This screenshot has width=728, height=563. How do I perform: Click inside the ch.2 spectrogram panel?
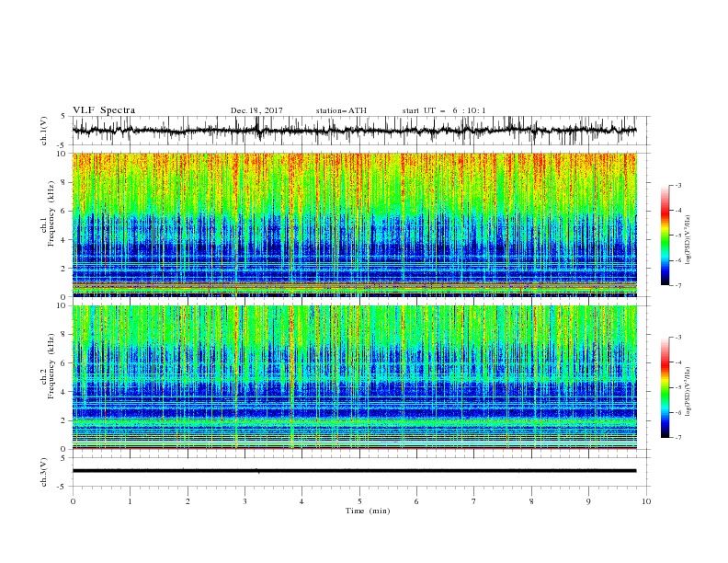pos(355,377)
